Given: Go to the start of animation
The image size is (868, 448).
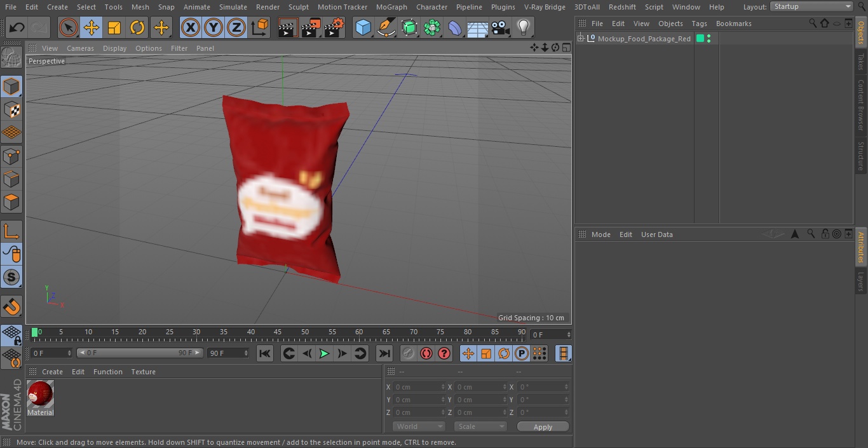Looking at the screenshot, I should pyautogui.click(x=265, y=353).
